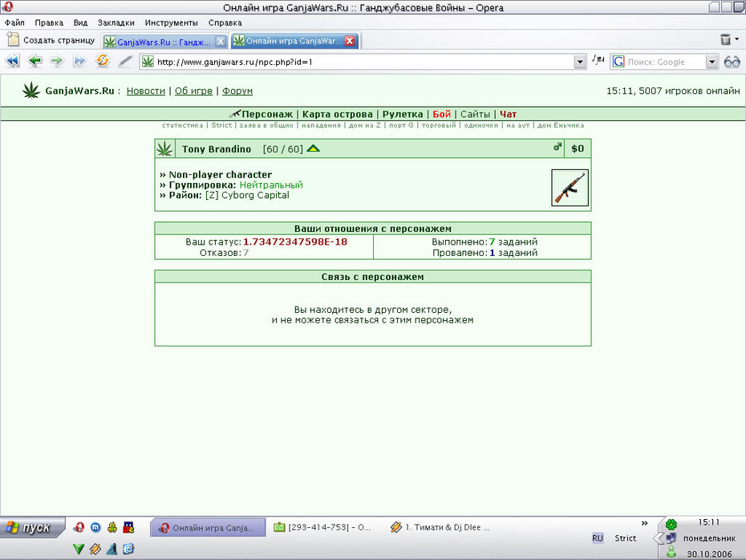746x560 pixels.
Task: Open the Инструменты menu
Action: click(172, 22)
